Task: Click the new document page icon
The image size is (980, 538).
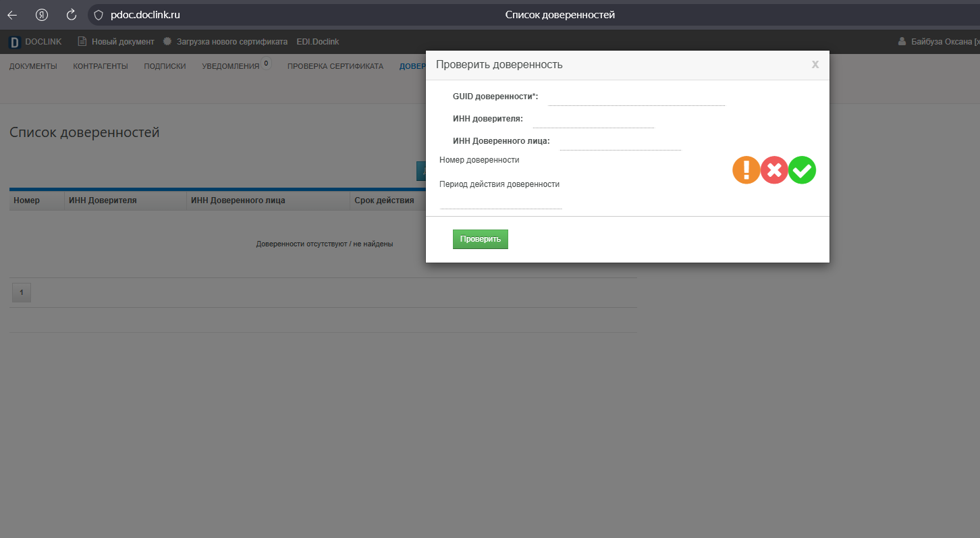Action: [82, 42]
